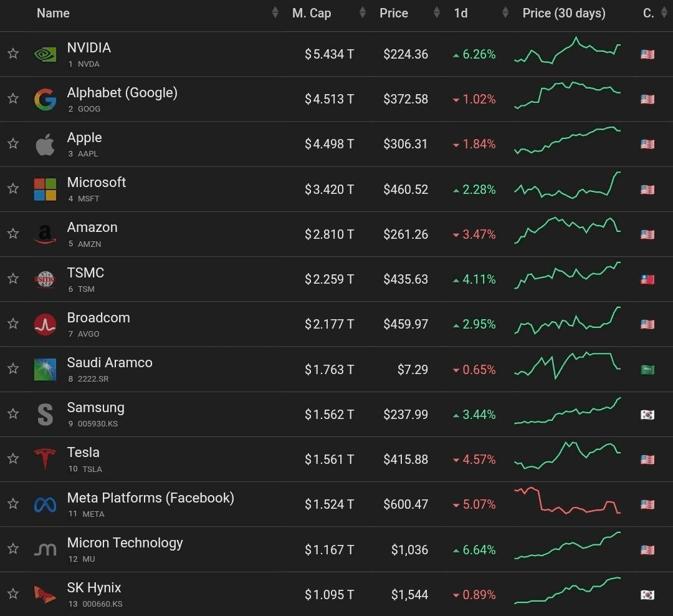
Task: Open the NVIDIA company link
Action: 89,47
